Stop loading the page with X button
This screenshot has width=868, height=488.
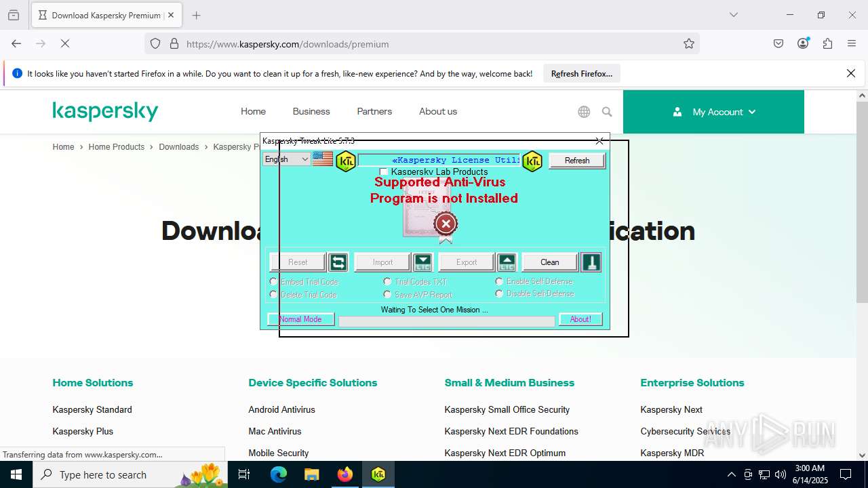[65, 43]
